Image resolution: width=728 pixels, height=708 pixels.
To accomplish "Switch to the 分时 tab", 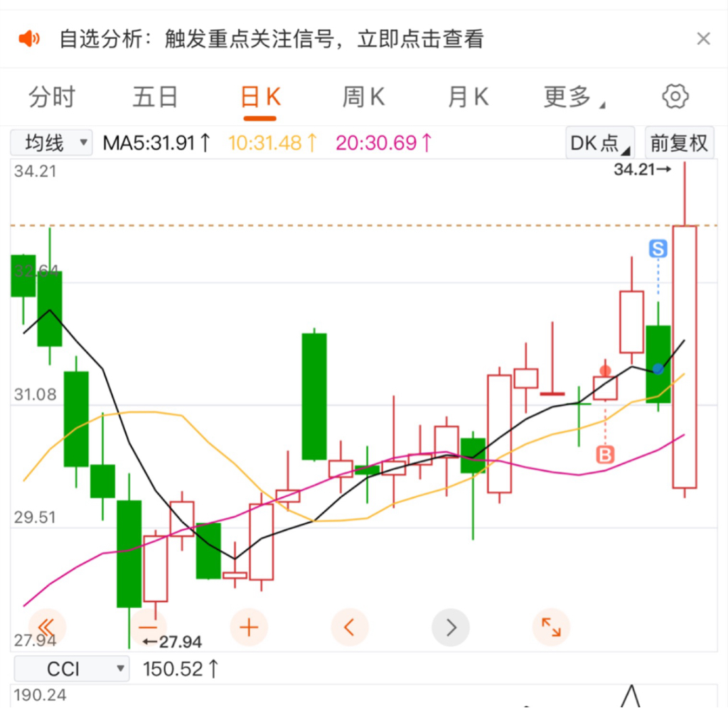I will pos(51,97).
